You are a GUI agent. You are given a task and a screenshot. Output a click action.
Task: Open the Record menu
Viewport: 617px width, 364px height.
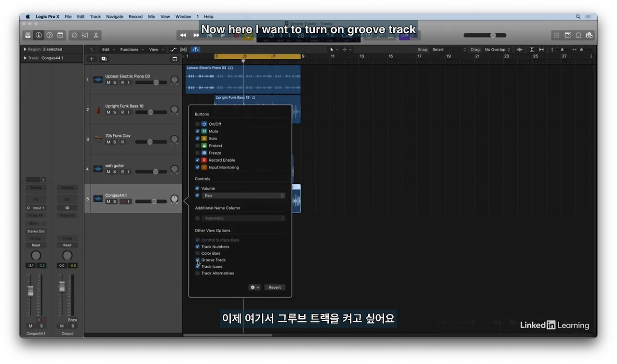pyautogui.click(x=135, y=16)
